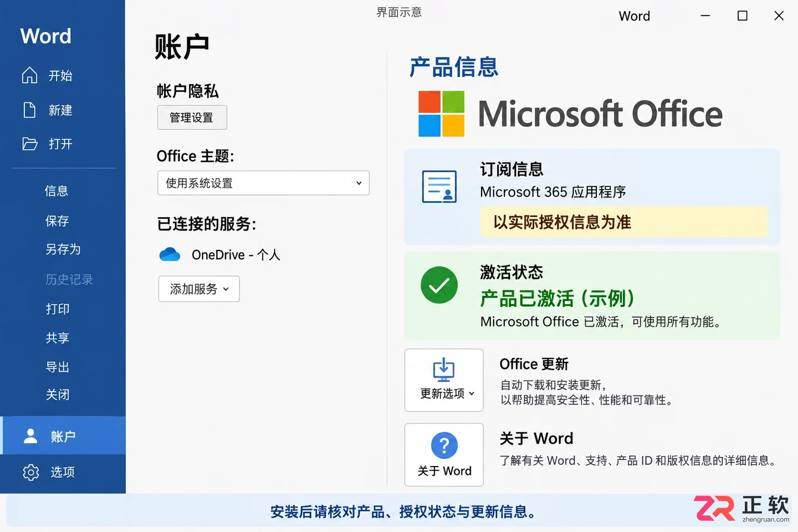
Task: Click the 管理设置 button
Action: [x=192, y=117]
